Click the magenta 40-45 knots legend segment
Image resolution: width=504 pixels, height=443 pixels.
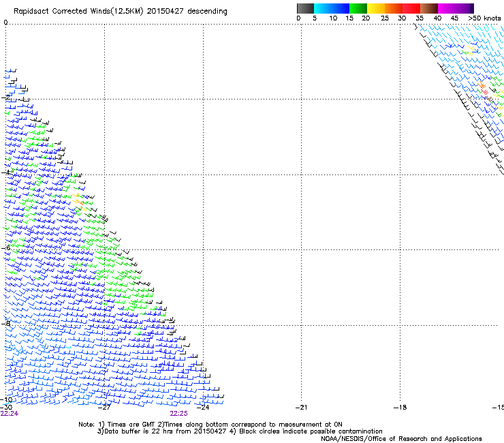coord(447,8)
